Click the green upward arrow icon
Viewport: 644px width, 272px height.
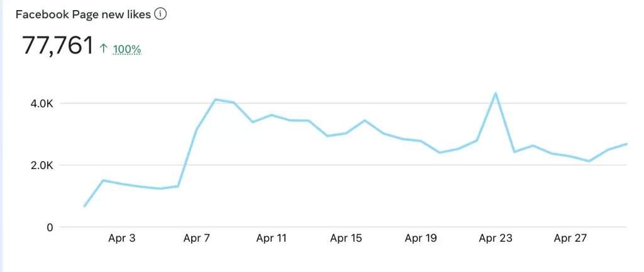pos(104,49)
